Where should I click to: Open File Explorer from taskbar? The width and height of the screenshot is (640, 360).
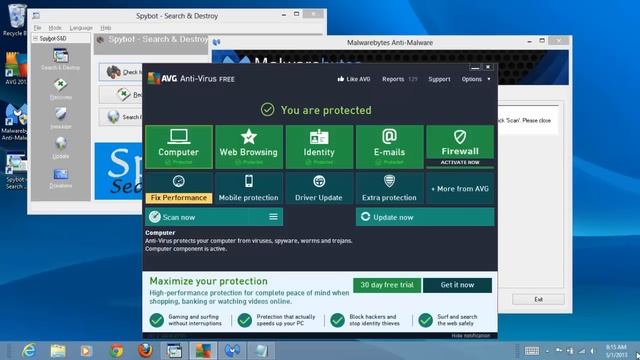click(58, 351)
